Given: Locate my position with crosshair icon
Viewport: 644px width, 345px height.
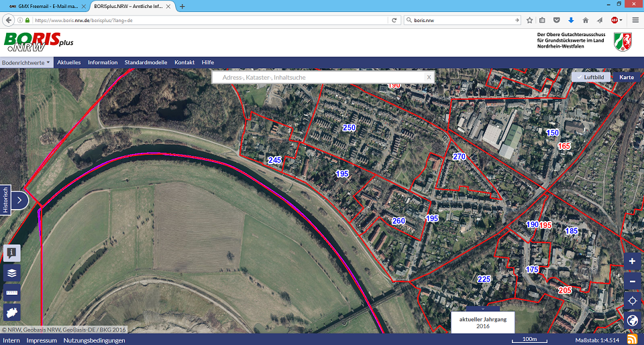Looking at the screenshot, I should click(632, 301).
